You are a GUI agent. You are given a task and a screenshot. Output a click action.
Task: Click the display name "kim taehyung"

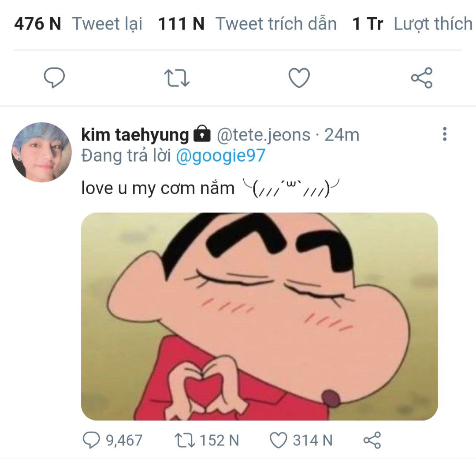[135, 135]
